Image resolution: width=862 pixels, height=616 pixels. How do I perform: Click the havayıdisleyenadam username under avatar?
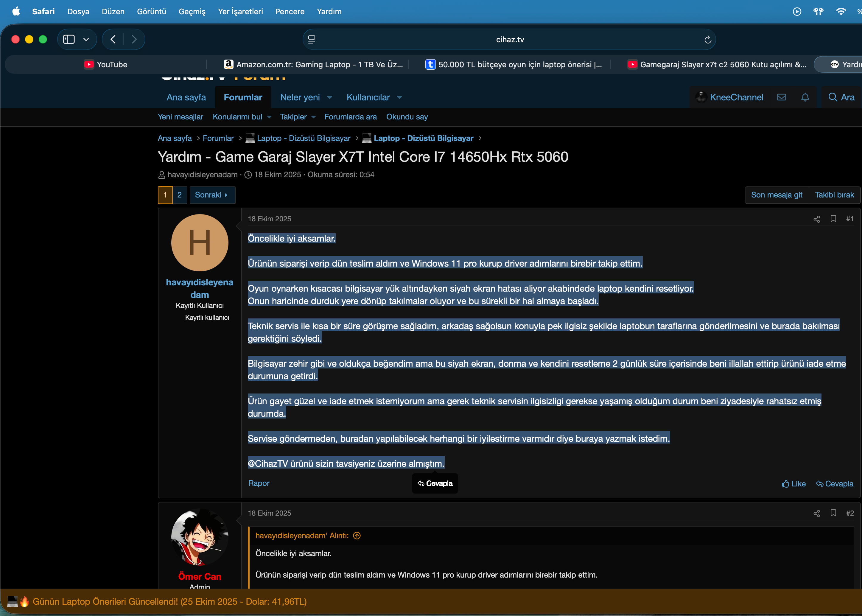[200, 288]
